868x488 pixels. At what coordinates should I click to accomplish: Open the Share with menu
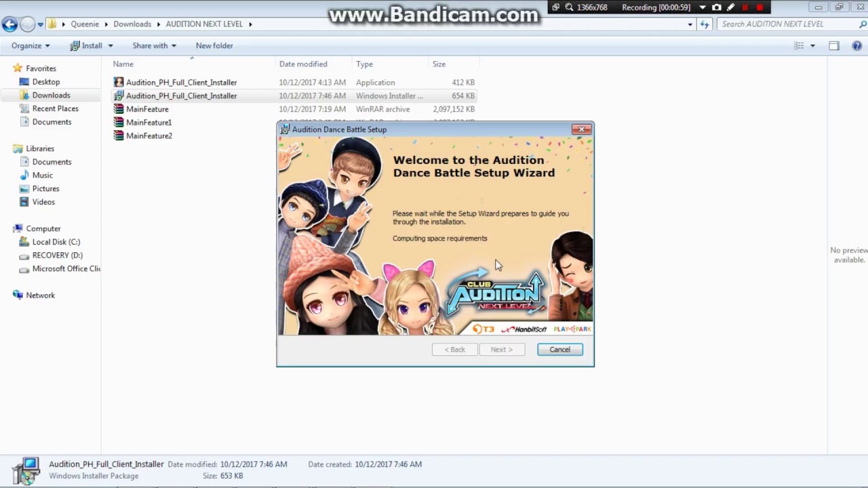[x=154, y=45]
